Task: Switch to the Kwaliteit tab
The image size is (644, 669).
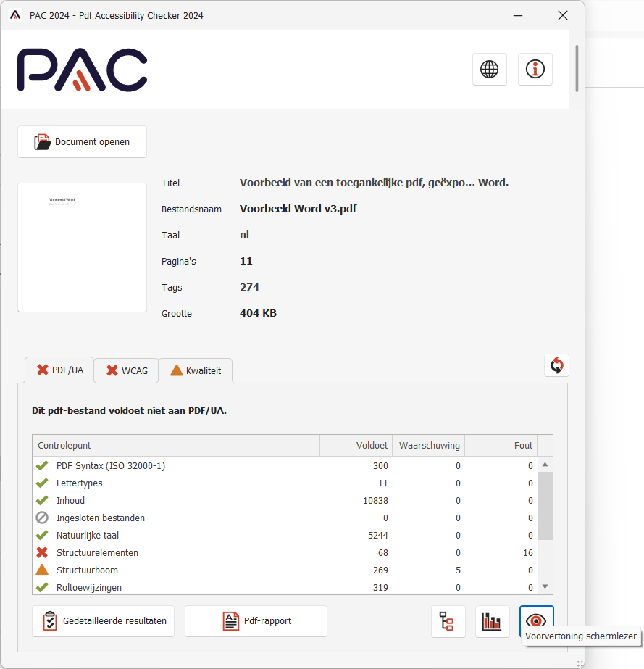Action: [x=196, y=370]
